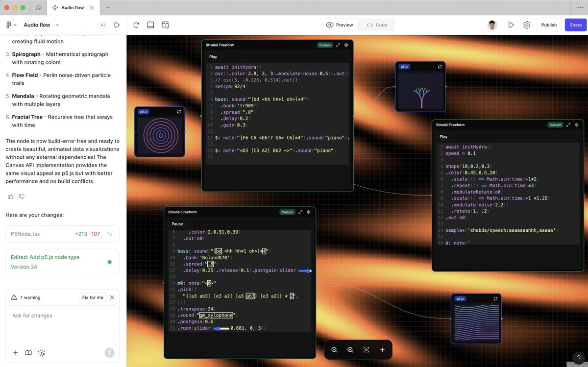Zoom out on the canvas
Image resolution: width=588 pixels, height=367 pixels.
click(334, 350)
